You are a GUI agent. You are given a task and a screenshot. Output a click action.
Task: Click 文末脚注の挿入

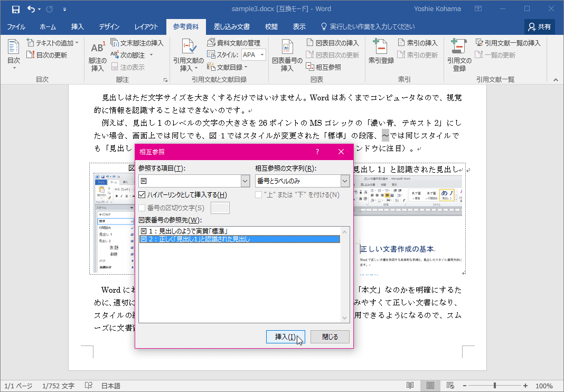(137, 43)
